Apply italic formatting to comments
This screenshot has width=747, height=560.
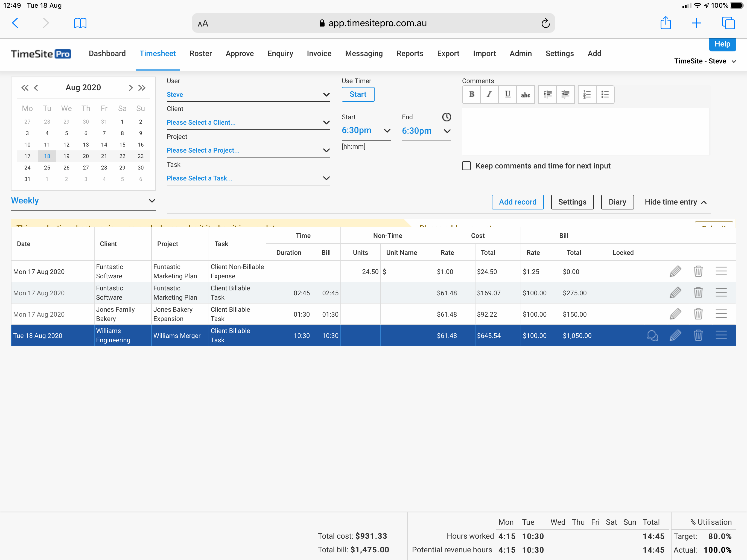pyautogui.click(x=489, y=95)
